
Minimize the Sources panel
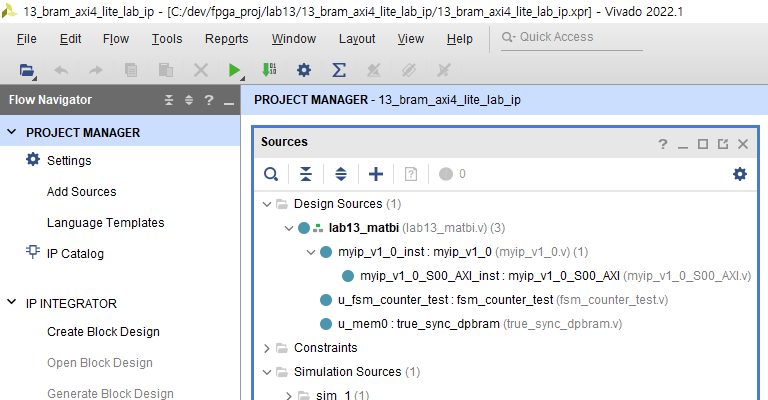[683, 146]
